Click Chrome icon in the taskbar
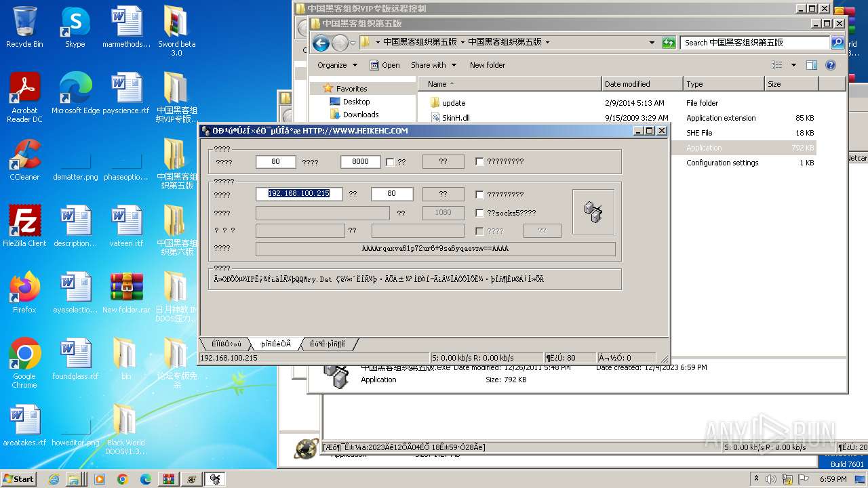This screenshot has height=488, width=868. click(122, 479)
